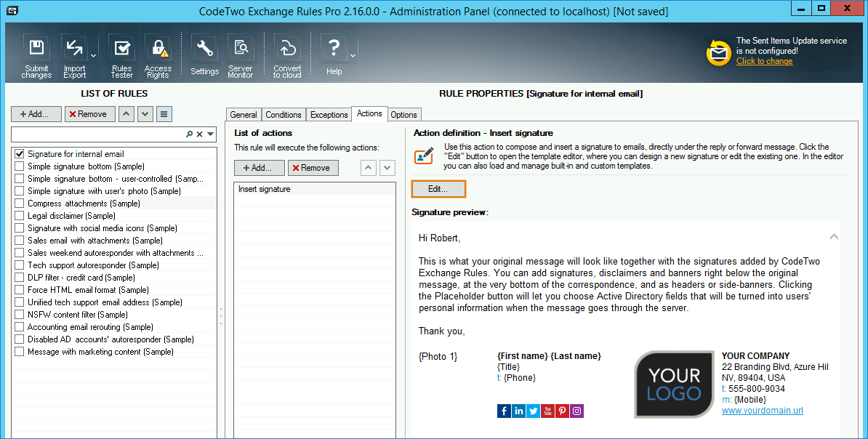Screen dimensions: 868x439
Task: Enable DLP filter - credit card rule checkbox
Action: (x=20, y=278)
